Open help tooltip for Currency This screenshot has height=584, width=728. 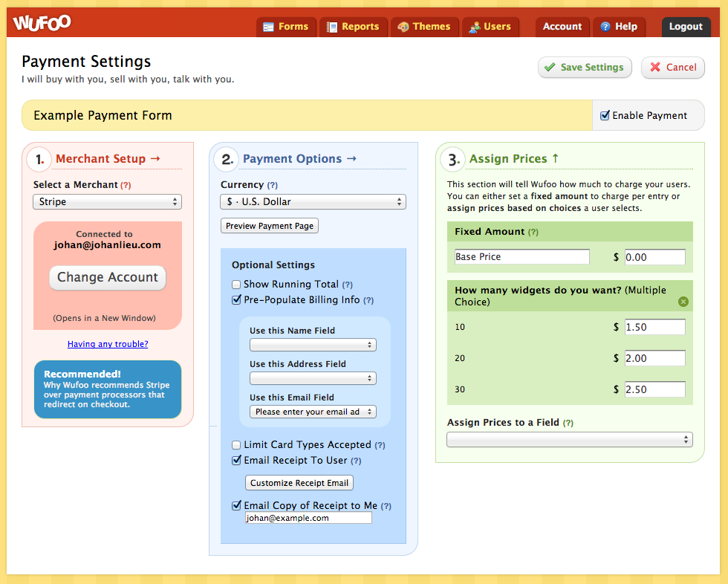(x=272, y=185)
